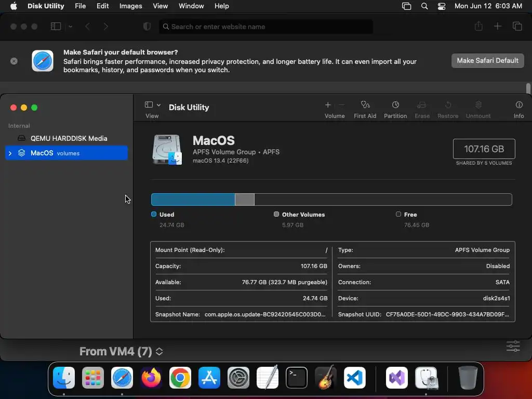Image resolution: width=532 pixels, height=399 pixels.
Task: Open Visual Studio from the Dock
Action: tap(397, 378)
